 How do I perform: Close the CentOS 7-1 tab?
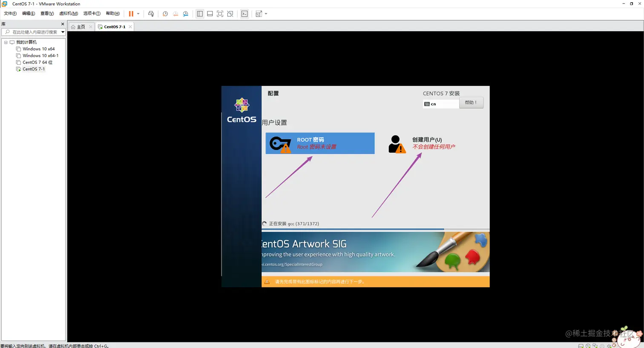(x=130, y=27)
